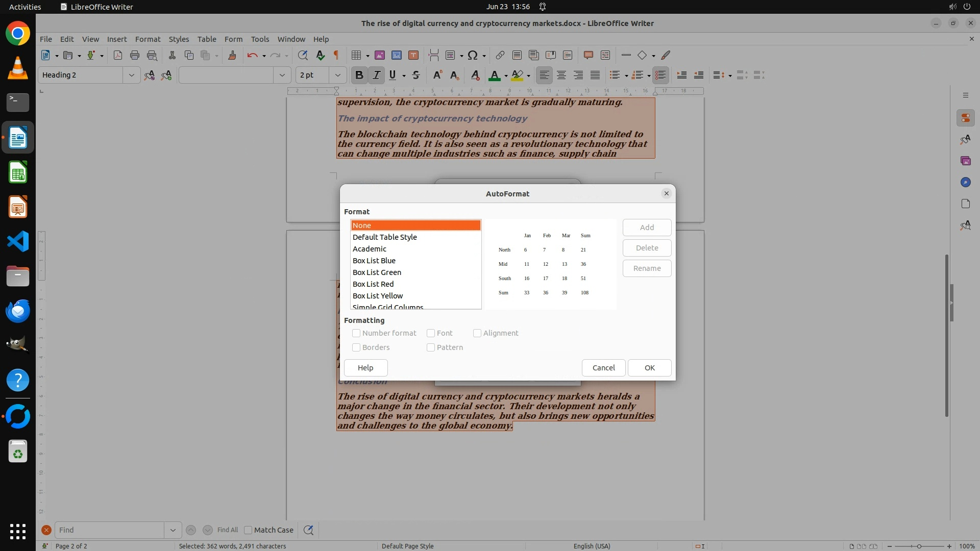Image resolution: width=980 pixels, height=551 pixels.
Task: Enable the Number format checkbox
Action: click(x=356, y=333)
